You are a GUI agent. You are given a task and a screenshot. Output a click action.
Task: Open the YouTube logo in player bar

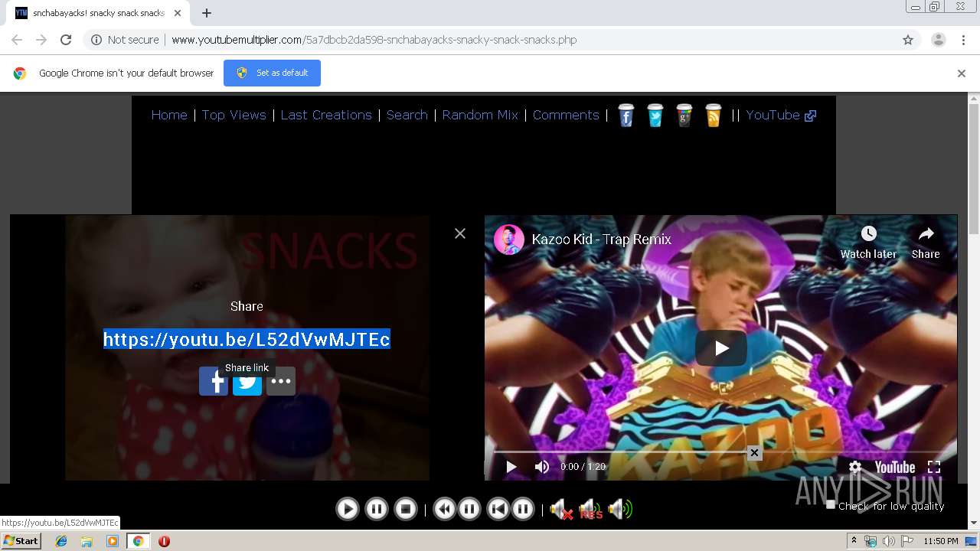point(895,467)
